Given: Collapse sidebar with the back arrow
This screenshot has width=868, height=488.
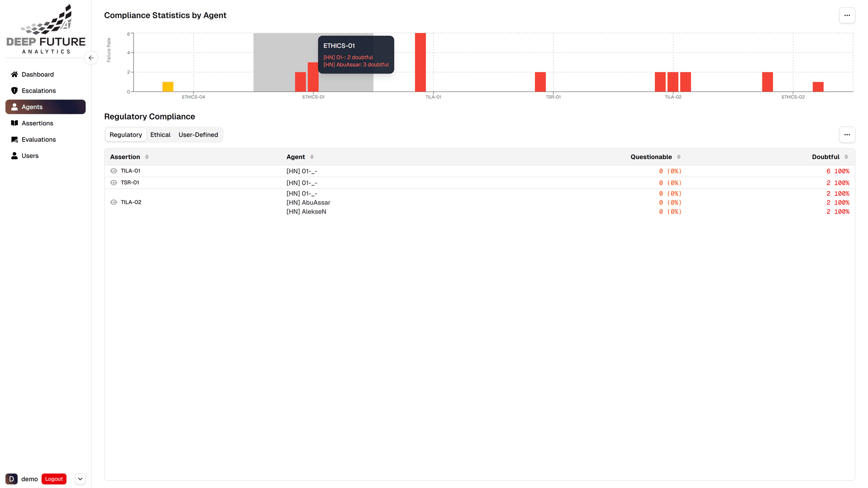Looking at the screenshot, I should tap(91, 58).
